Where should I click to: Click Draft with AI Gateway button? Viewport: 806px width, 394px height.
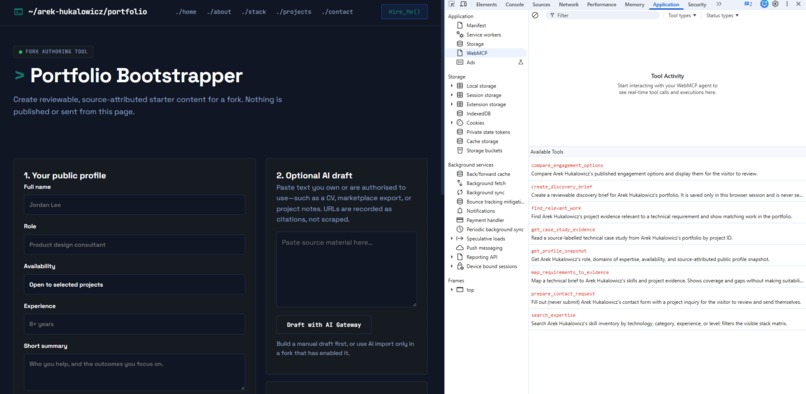[324, 325]
